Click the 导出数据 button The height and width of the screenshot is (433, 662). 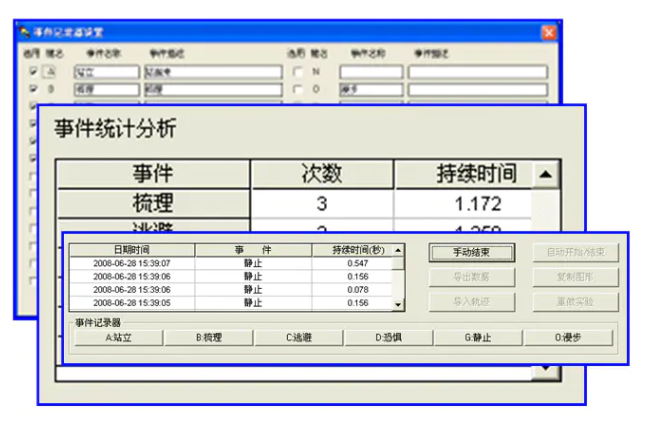[472, 277]
